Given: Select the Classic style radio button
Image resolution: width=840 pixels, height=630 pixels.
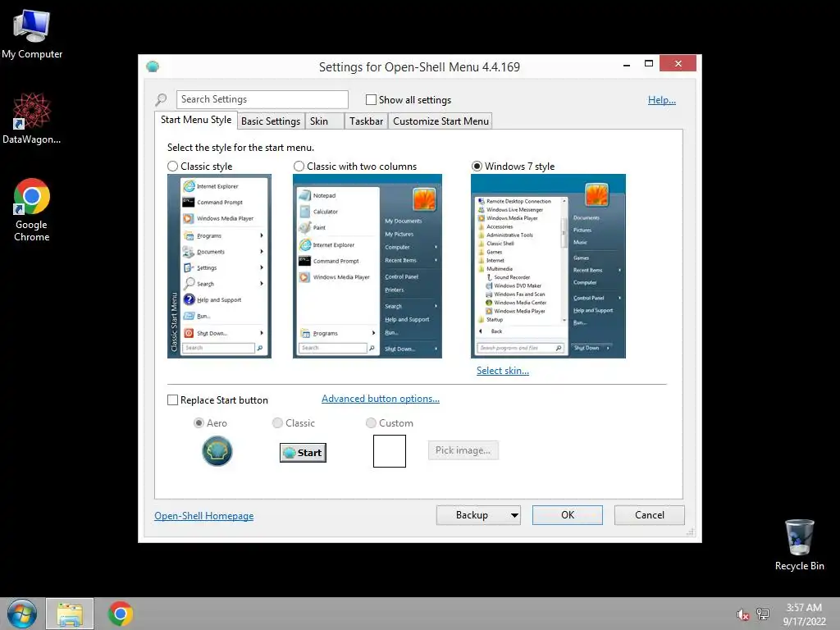Looking at the screenshot, I should [172, 167].
